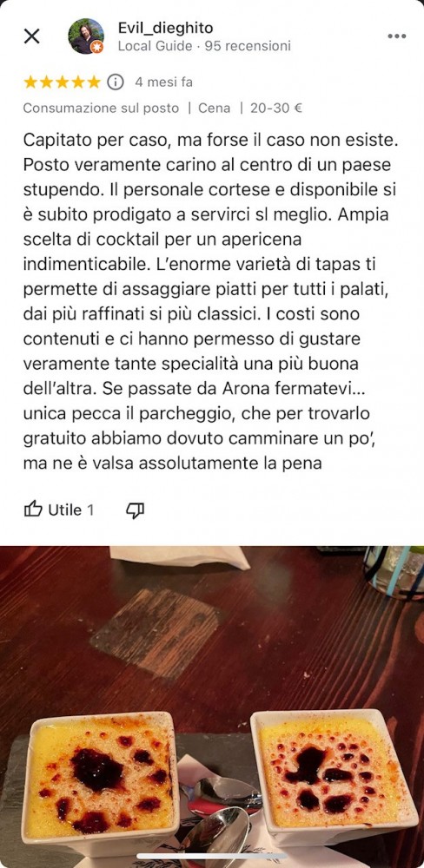
Task: Open 'Local Guide · 95 recensioni' details
Action: (x=204, y=46)
